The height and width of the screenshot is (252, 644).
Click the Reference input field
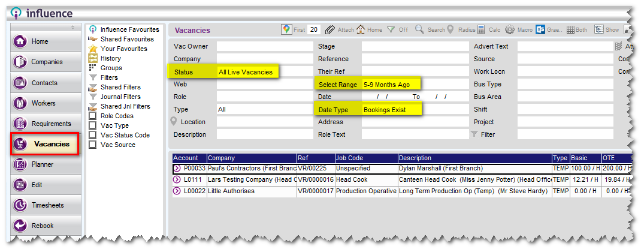click(415, 59)
